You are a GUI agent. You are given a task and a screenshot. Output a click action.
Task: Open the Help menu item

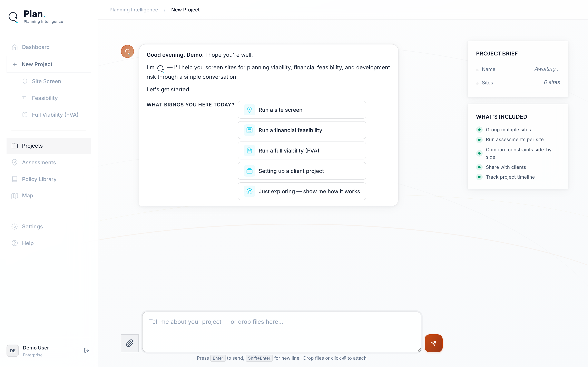point(28,243)
